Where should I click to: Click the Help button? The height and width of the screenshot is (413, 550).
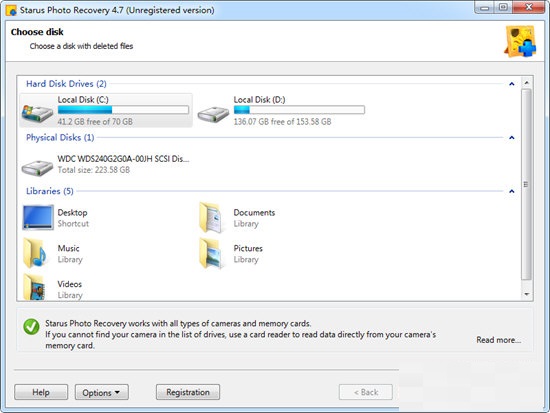[41, 392]
